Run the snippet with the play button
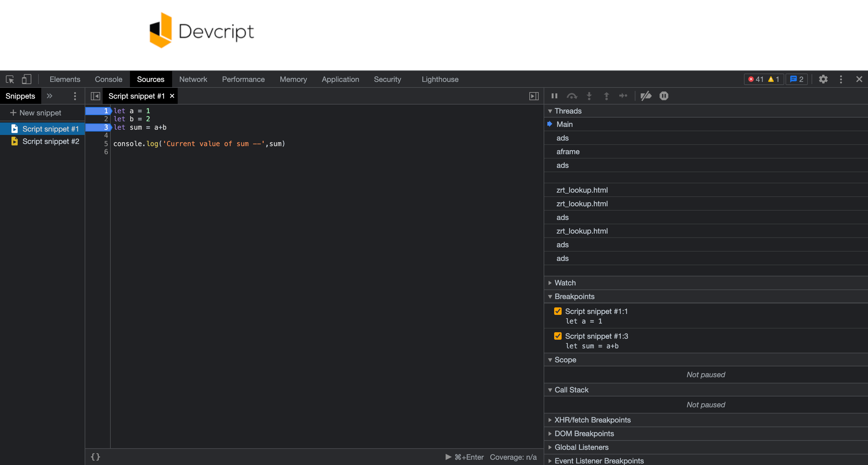This screenshot has width=868, height=465. click(x=448, y=457)
